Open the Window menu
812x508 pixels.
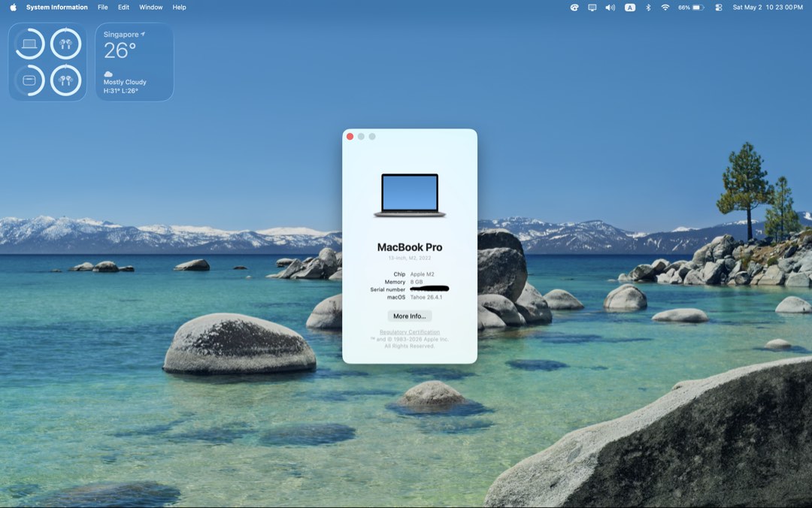tap(150, 8)
